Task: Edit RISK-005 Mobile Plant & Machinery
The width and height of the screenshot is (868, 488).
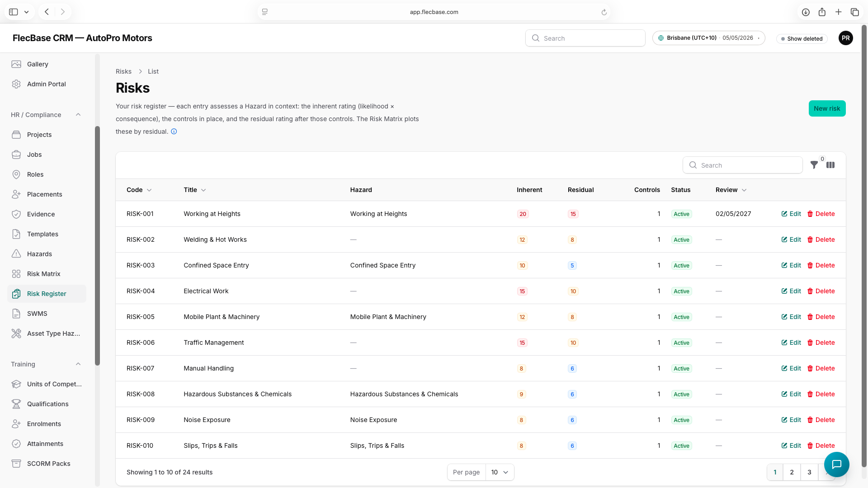Action: 791,317
